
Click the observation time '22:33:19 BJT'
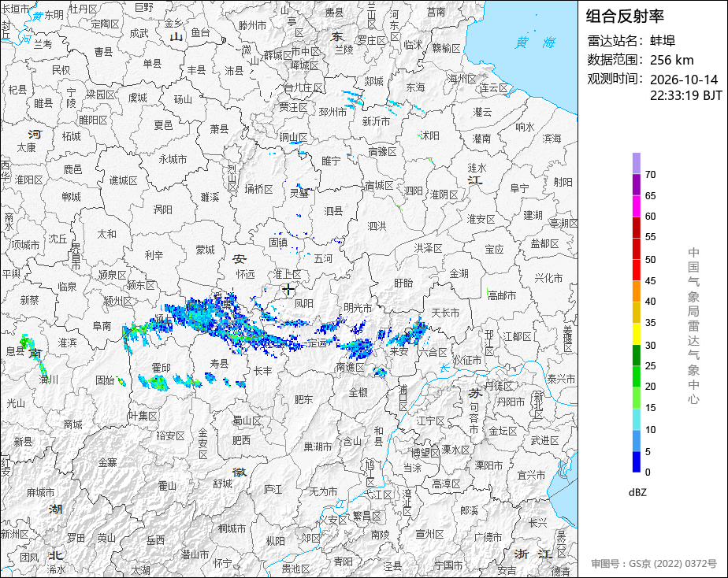click(x=686, y=95)
